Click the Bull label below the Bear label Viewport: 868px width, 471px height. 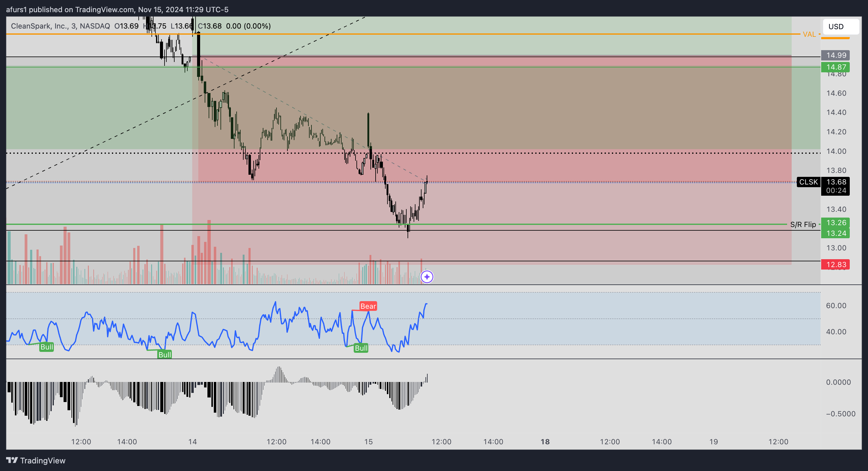click(361, 348)
